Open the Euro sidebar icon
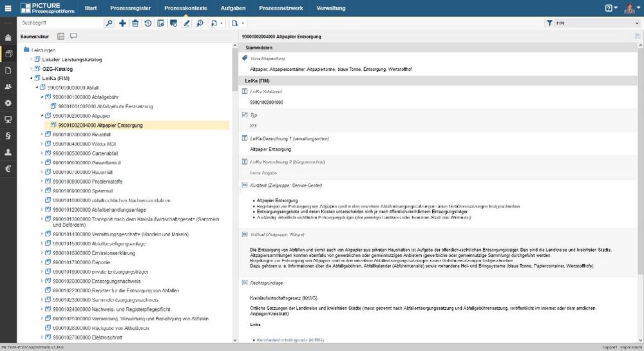 (x=8, y=169)
